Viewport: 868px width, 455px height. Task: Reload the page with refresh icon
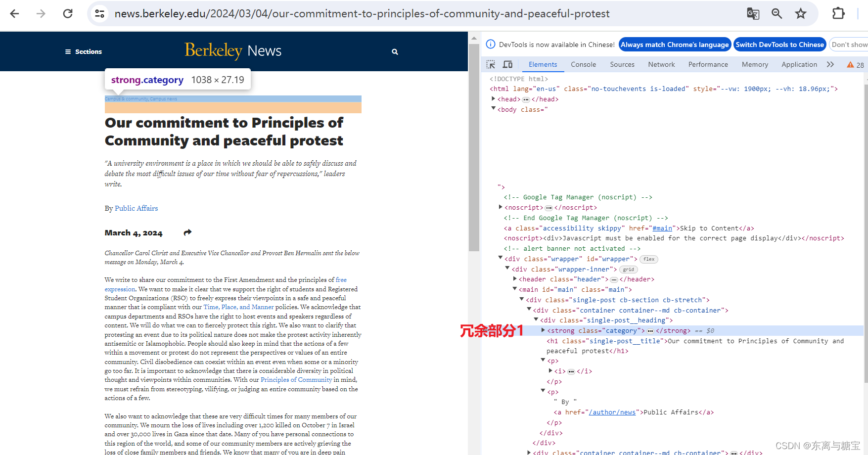tap(68, 14)
